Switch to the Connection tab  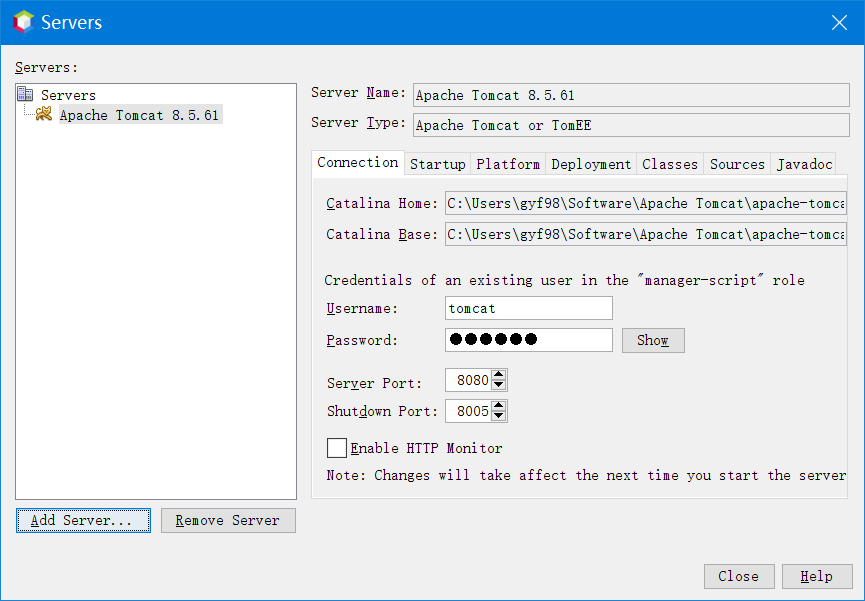coord(357,163)
